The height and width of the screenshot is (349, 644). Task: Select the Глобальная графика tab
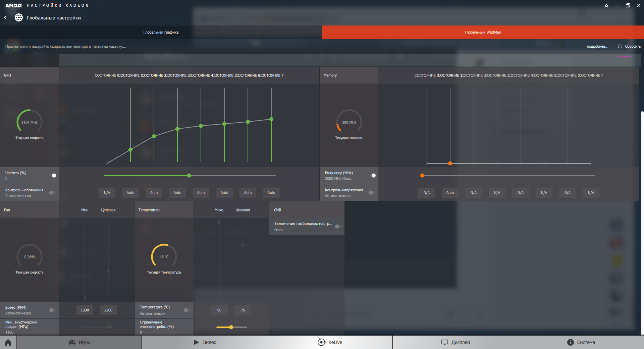click(161, 32)
